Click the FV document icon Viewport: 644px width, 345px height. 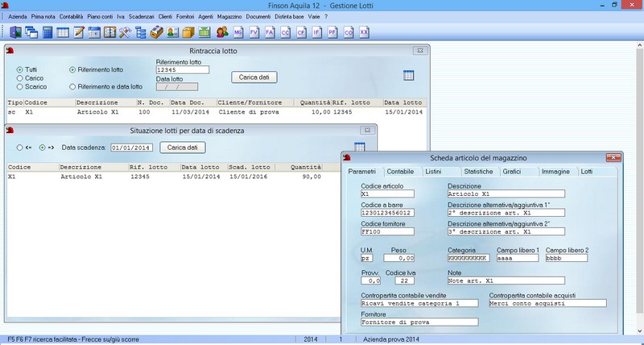(x=254, y=32)
